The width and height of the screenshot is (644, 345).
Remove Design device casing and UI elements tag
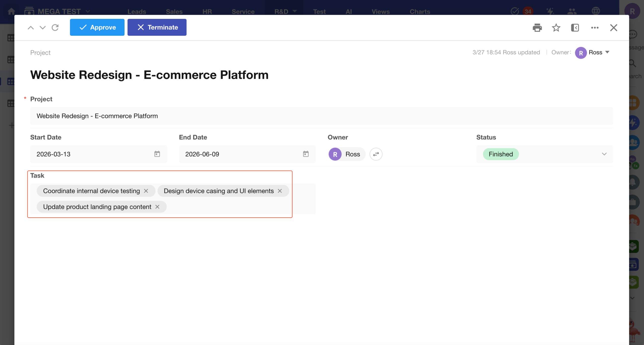pyautogui.click(x=280, y=191)
